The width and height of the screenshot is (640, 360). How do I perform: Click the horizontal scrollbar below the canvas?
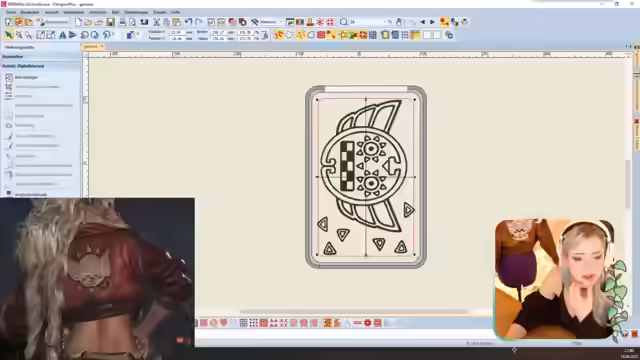(x=353, y=311)
